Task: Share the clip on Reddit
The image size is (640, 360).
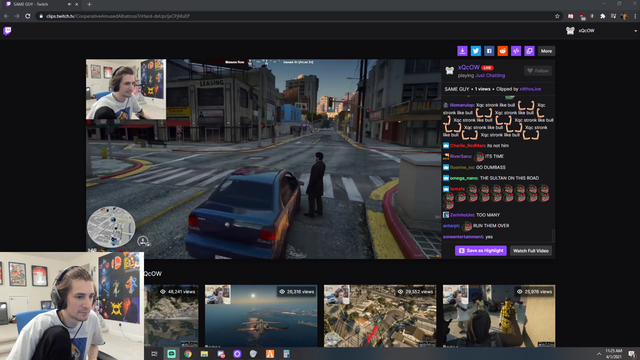Action: pyautogui.click(x=502, y=51)
